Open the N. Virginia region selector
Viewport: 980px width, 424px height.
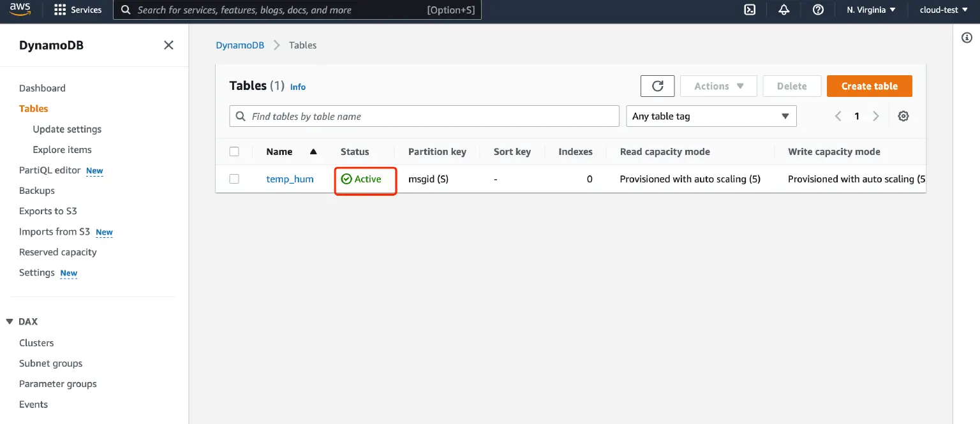pyautogui.click(x=871, y=10)
